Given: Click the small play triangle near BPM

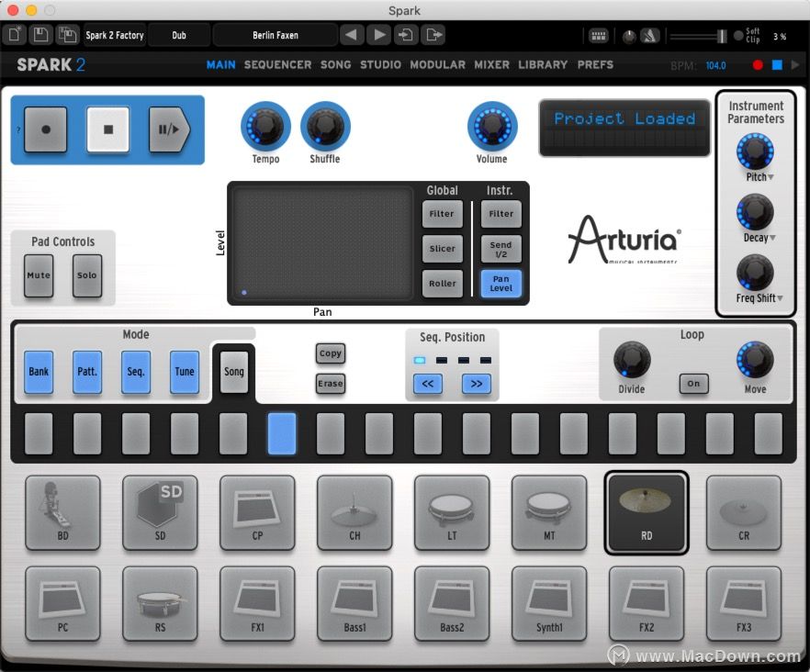Looking at the screenshot, I should (x=795, y=64).
